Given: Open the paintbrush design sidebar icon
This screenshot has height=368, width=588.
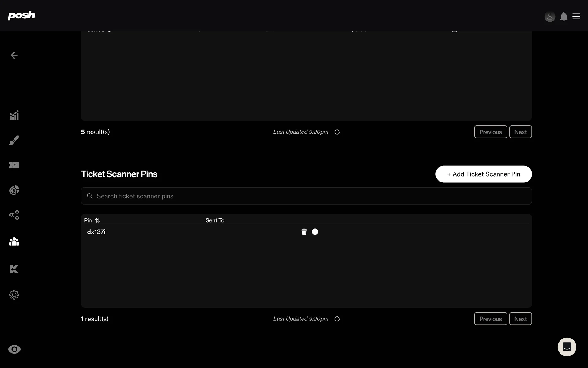Looking at the screenshot, I should pyautogui.click(x=14, y=140).
